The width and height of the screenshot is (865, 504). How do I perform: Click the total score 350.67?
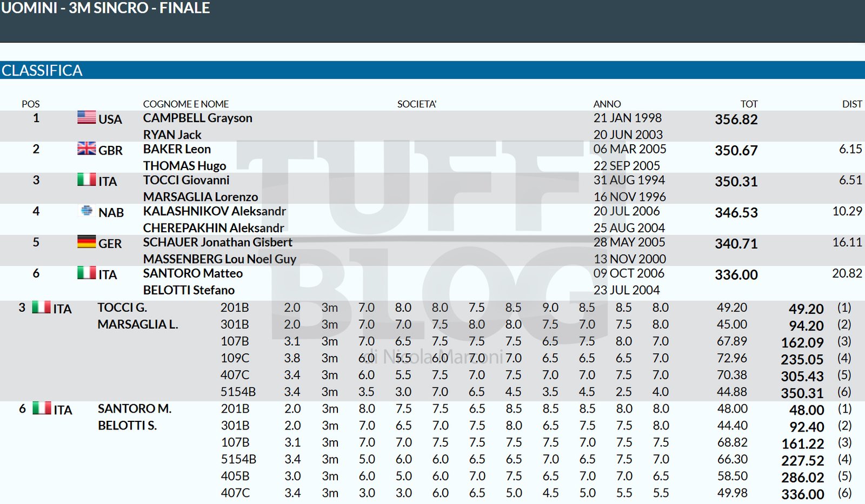[x=736, y=150]
